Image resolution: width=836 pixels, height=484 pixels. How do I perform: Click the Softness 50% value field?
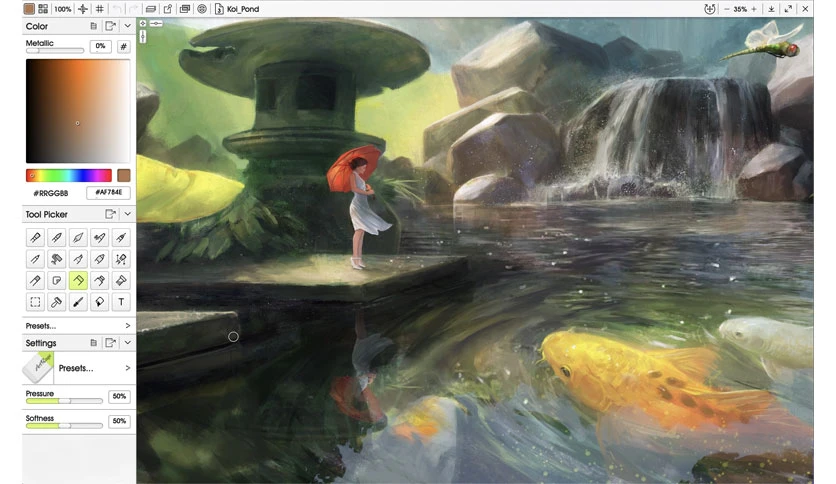point(119,421)
